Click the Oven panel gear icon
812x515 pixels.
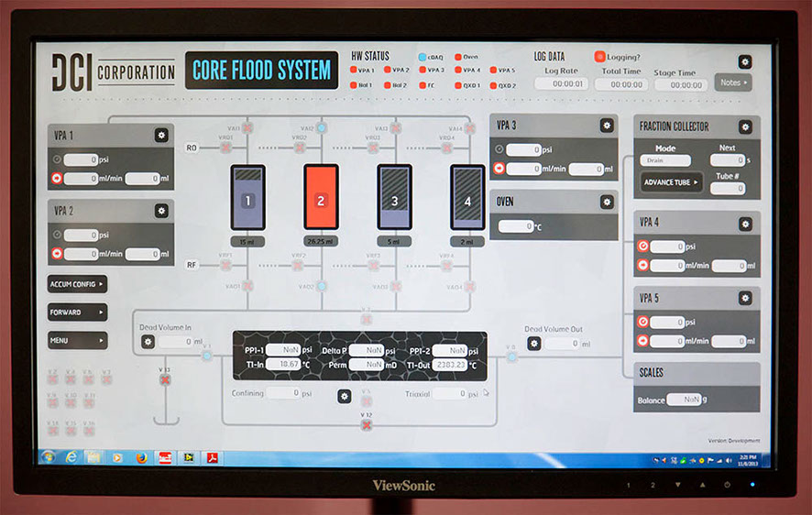[606, 202]
